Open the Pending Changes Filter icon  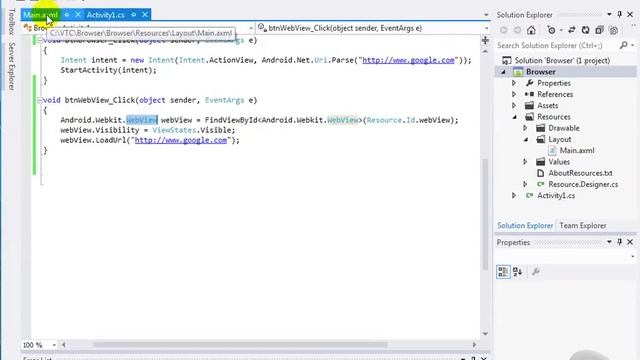click(x=551, y=30)
